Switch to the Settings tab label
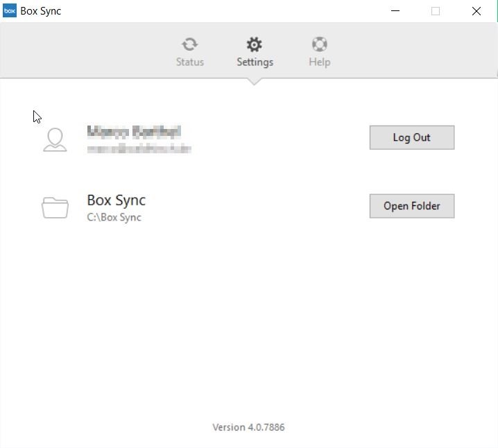Image resolution: width=498 pixels, height=448 pixels. point(255,62)
